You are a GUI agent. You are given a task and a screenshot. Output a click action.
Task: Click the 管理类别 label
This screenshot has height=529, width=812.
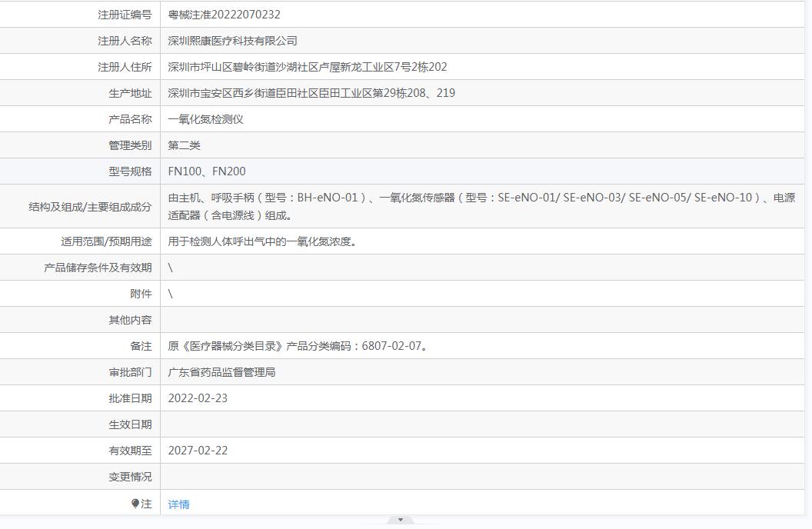130,145
